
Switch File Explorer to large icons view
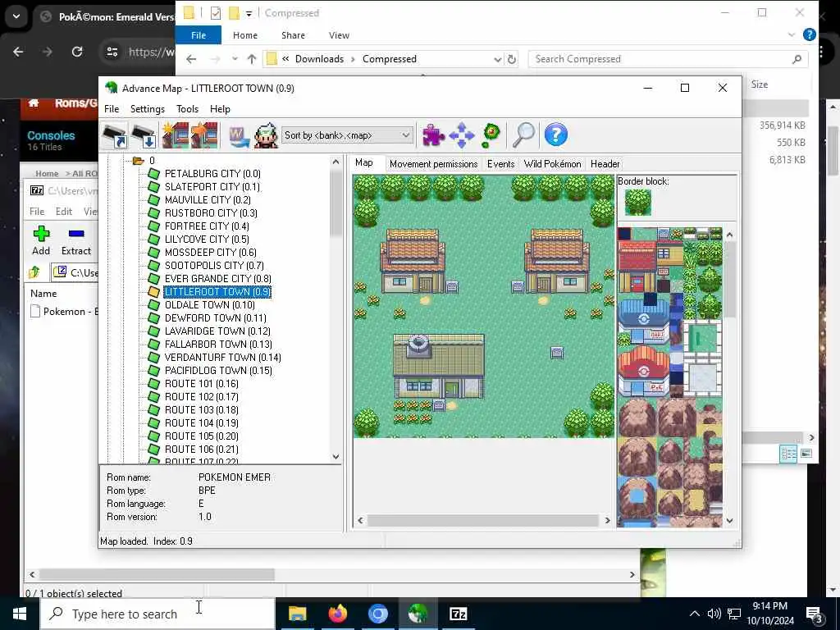[x=806, y=454]
